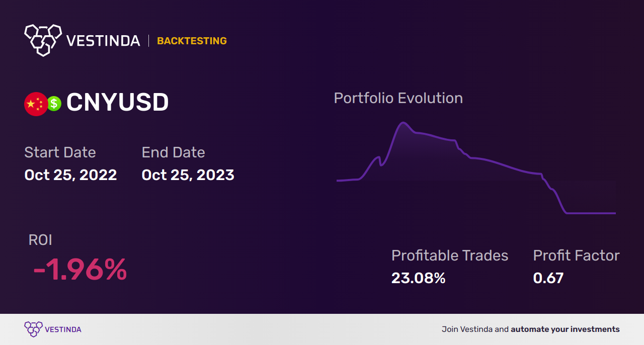Viewport: 644px width, 345px height.
Task: Click the -1.96% ROI value
Action: [x=80, y=270]
